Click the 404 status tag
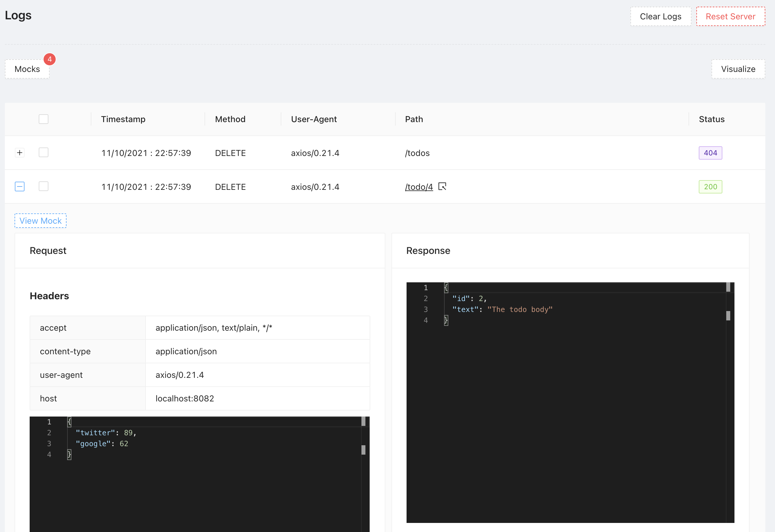 710,153
